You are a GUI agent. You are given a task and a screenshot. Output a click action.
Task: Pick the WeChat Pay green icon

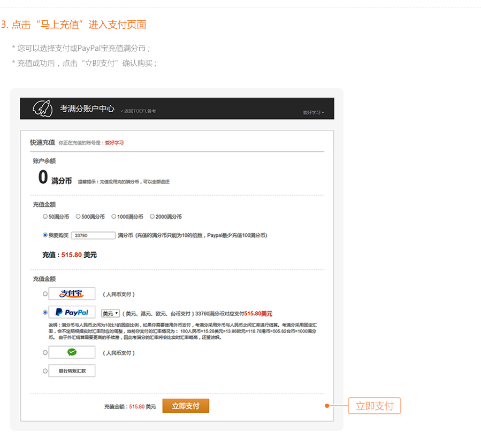click(x=72, y=352)
